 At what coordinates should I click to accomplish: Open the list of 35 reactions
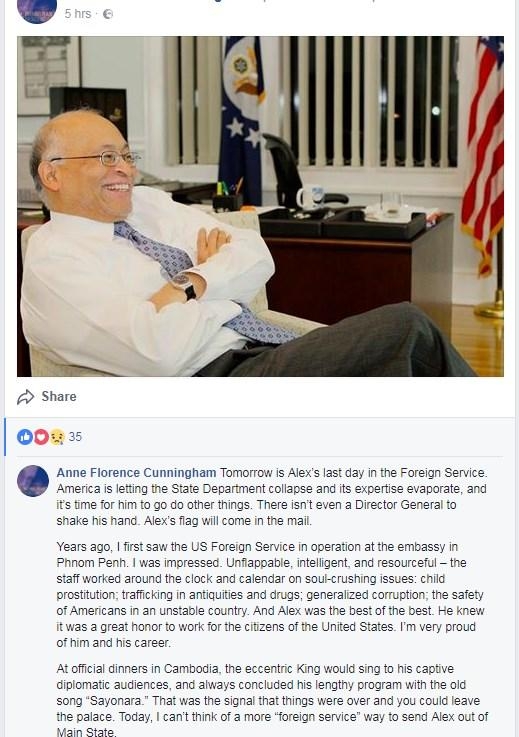75,437
